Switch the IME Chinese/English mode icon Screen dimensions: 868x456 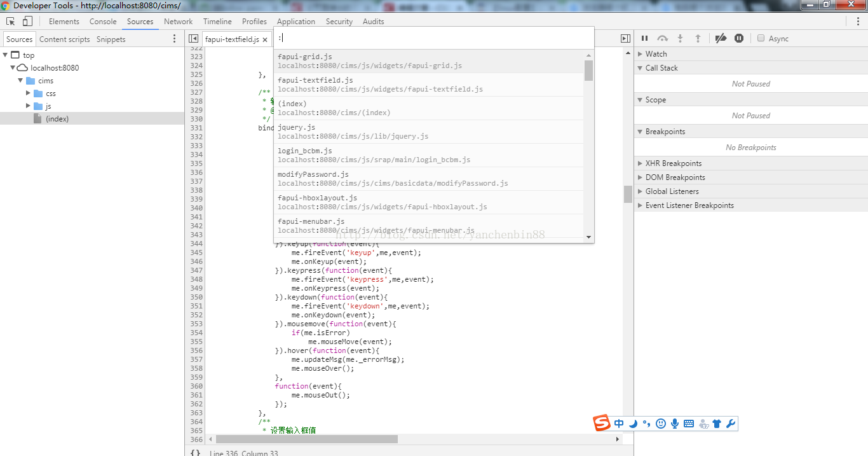click(x=619, y=424)
